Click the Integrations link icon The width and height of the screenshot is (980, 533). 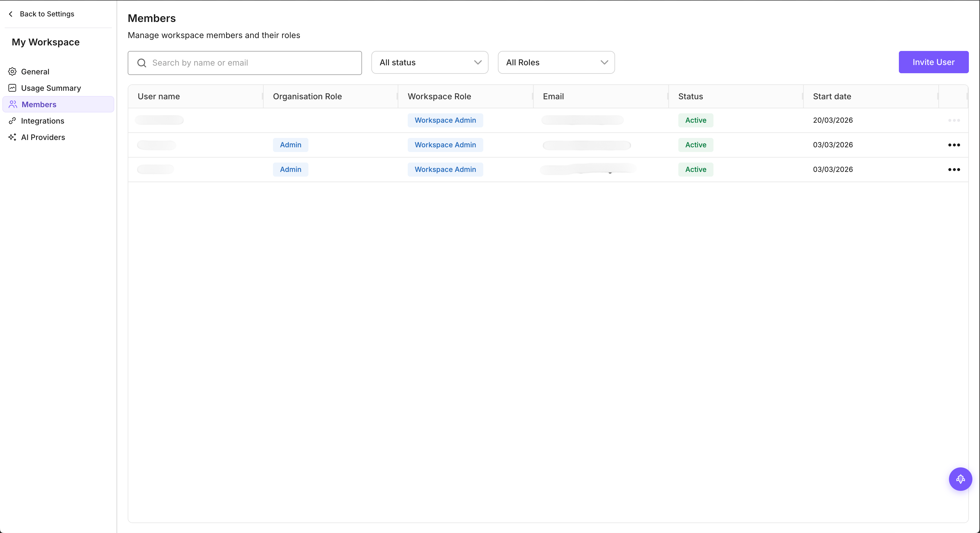12,121
